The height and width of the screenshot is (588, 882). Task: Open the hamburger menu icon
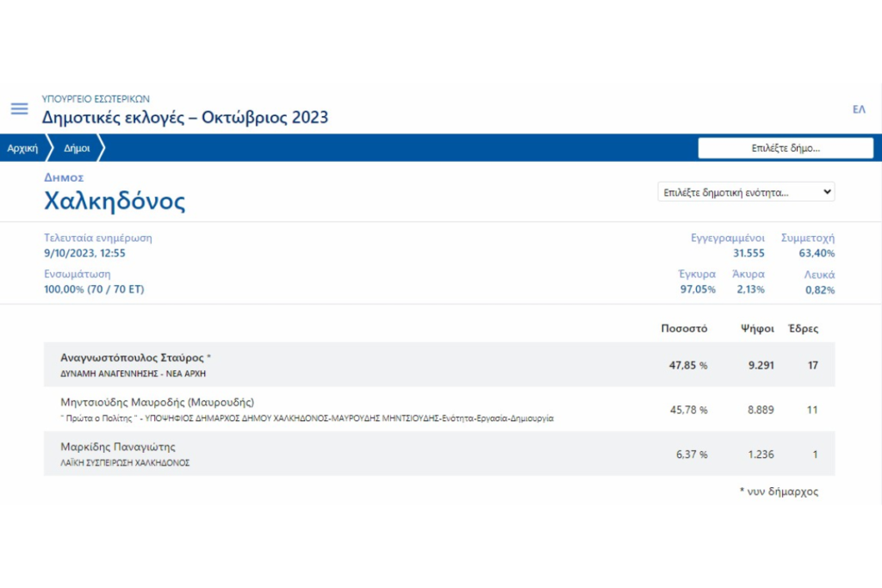coord(19,109)
